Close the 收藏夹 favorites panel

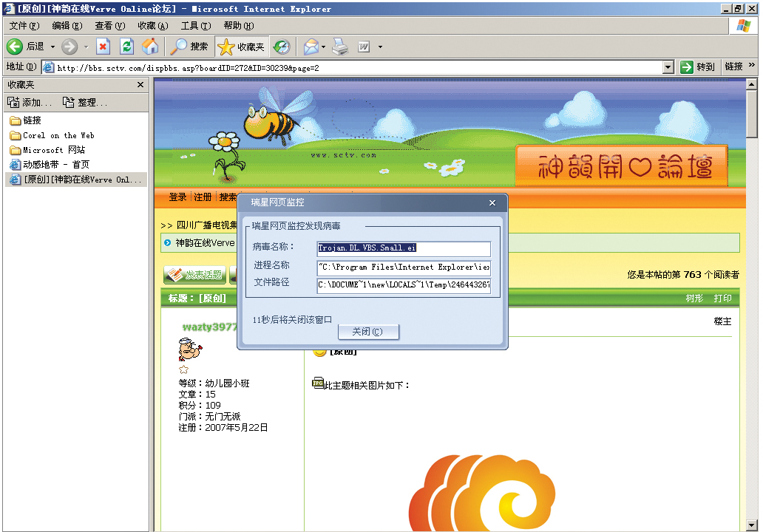click(x=140, y=85)
